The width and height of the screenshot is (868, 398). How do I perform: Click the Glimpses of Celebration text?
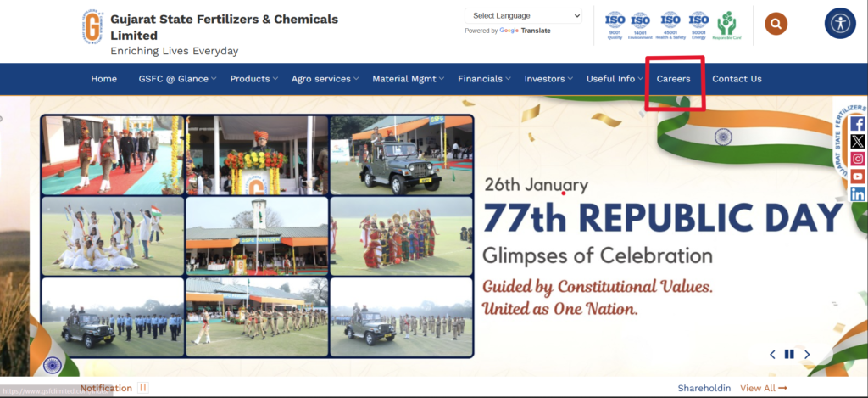point(598,256)
